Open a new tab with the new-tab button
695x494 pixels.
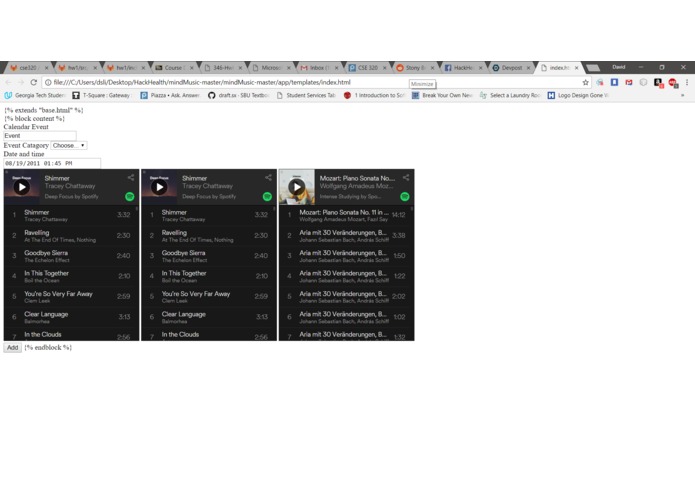pos(593,68)
